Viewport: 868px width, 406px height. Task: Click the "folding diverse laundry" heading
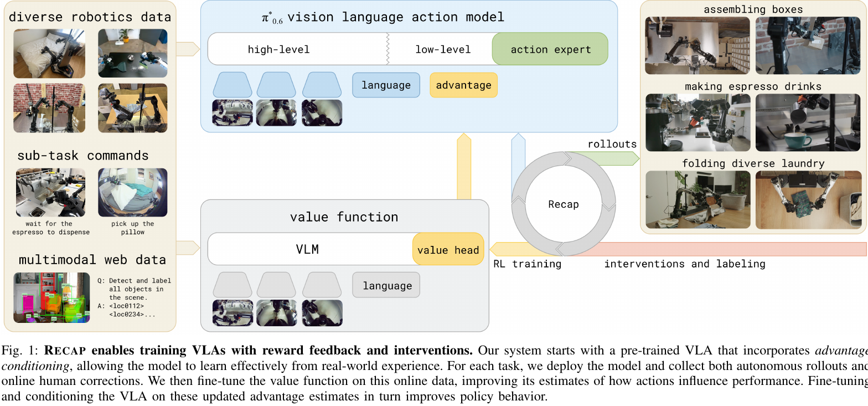tap(753, 163)
